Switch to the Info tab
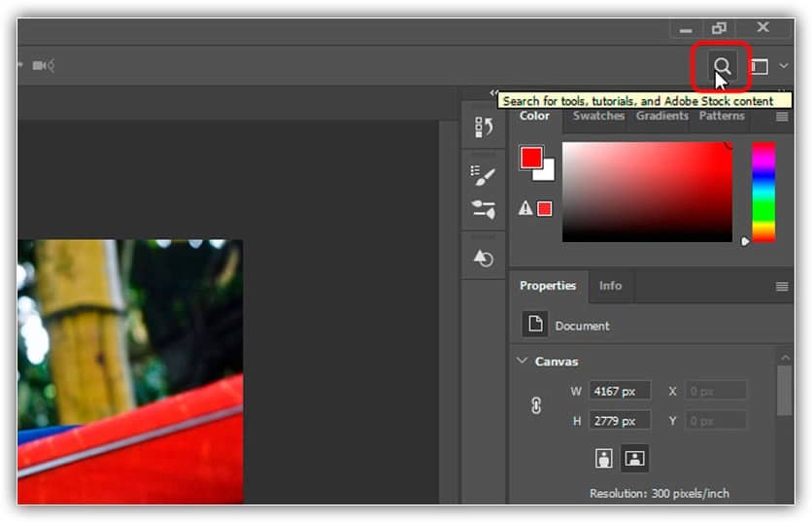812x523 pixels. [610, 286]
